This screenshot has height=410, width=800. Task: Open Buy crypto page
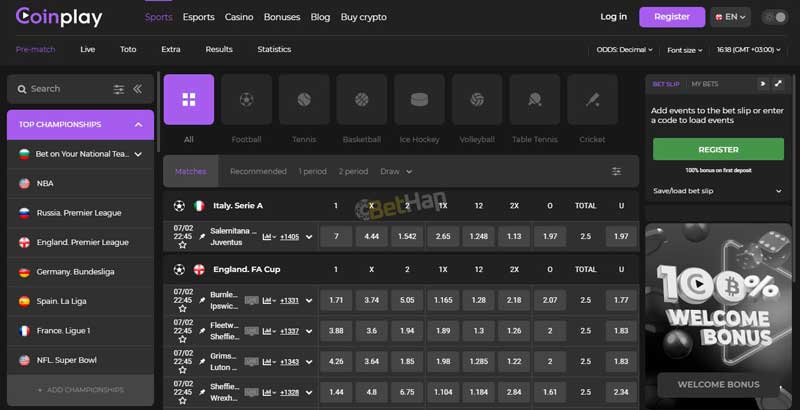pos(363,17)
